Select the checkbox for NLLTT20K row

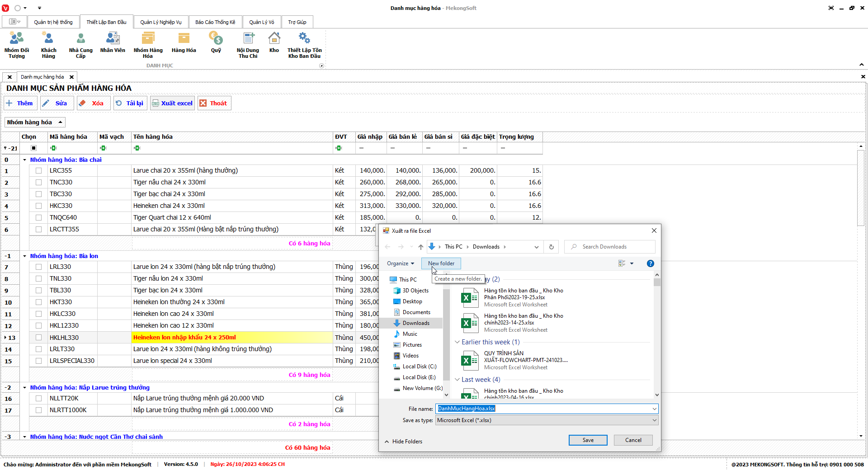click(38, 399)
